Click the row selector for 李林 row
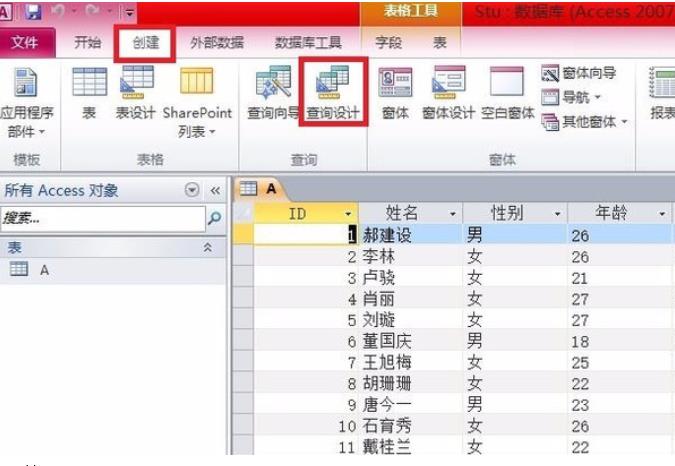 click(243, 256)
